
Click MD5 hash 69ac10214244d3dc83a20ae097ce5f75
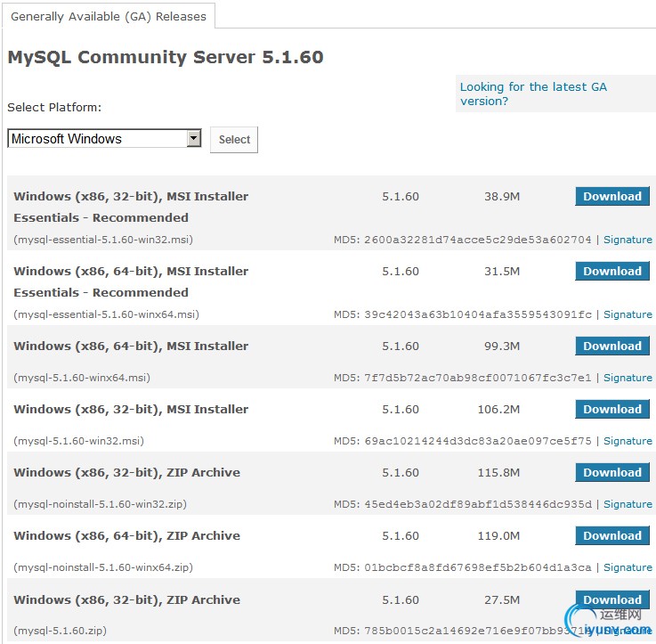478,441
